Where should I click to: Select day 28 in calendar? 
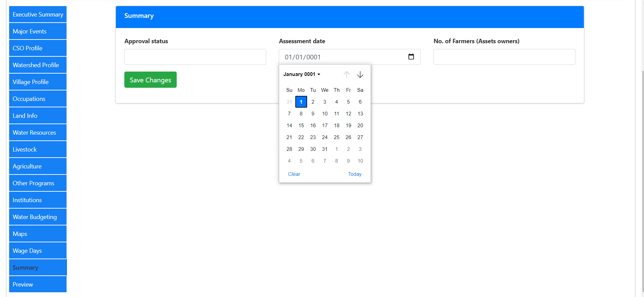click(x=289, y=149)
